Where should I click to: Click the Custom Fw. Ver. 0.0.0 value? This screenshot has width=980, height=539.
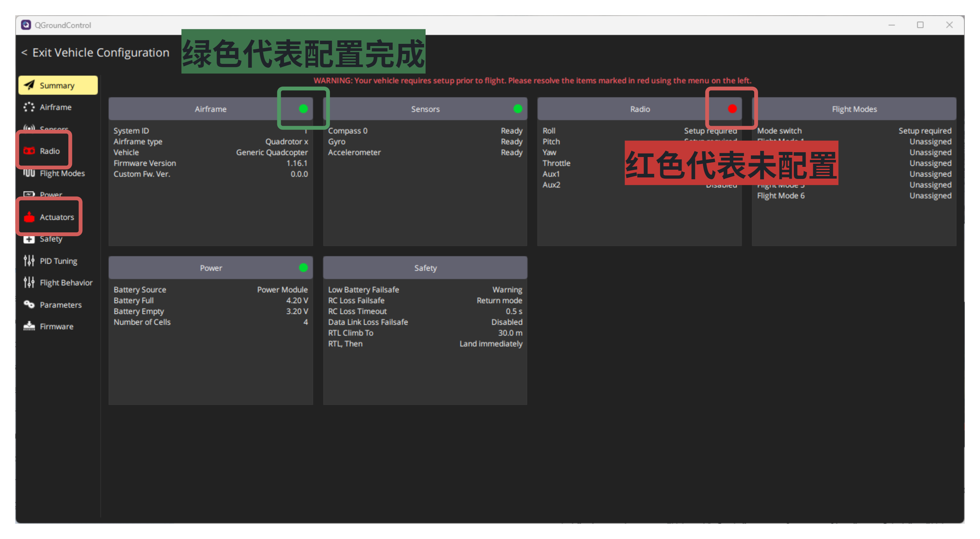point(299,174)
